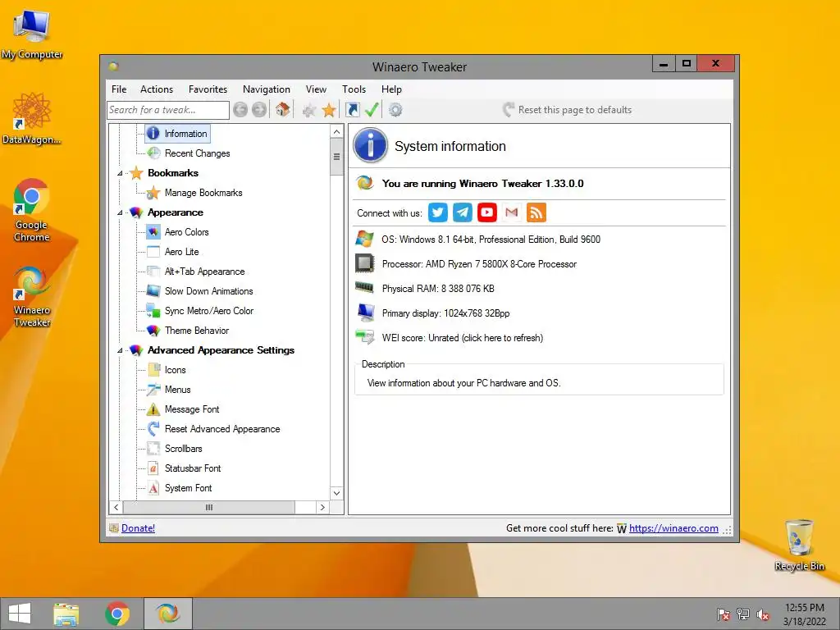
Task: Select Alt+Tab Appearance in the tree
Action: (204, 272)
